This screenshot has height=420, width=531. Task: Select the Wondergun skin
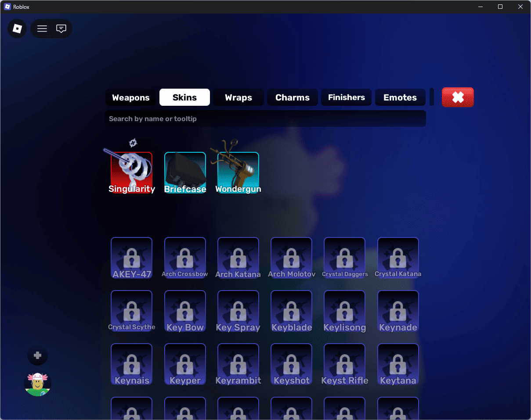pos(238,172)
